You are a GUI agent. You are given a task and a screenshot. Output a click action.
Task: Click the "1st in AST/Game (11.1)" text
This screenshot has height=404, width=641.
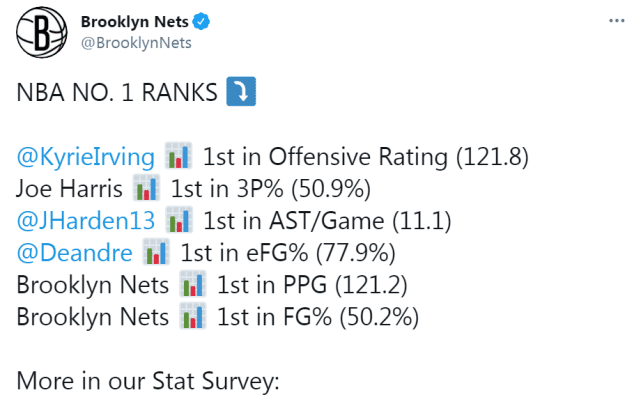coord(314,220)
